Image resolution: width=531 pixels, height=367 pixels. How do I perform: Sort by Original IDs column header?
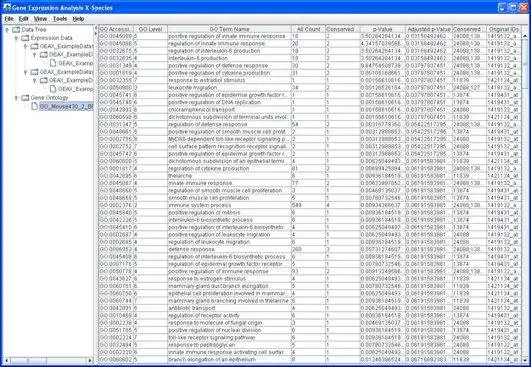coord(504,29)
